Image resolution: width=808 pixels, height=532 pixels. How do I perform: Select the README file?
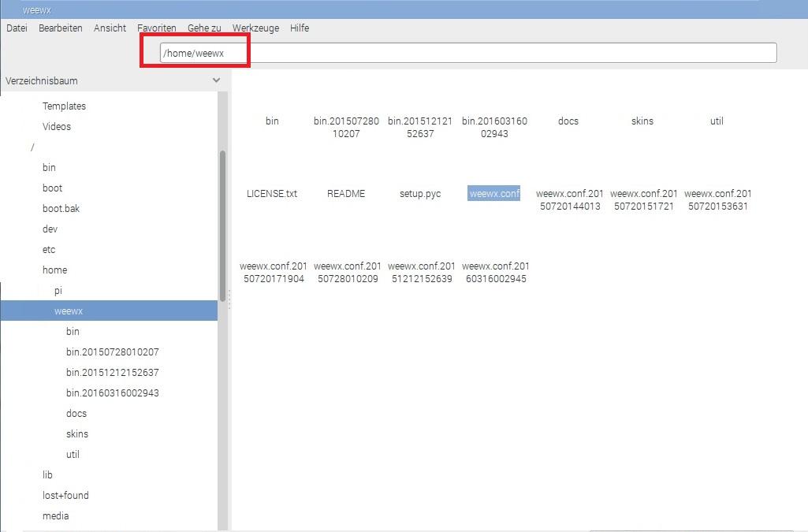click(x=346, y=193)
